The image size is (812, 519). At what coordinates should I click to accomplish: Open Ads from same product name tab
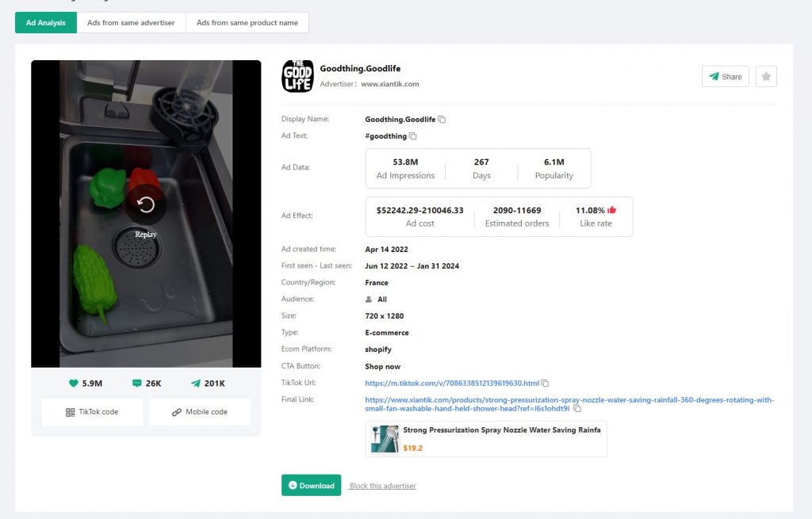point(247,22)
